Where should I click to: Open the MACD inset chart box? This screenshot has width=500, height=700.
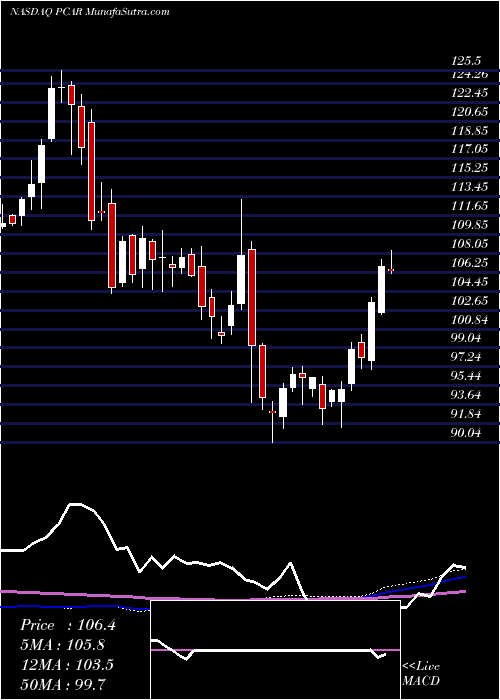point(275,650)
